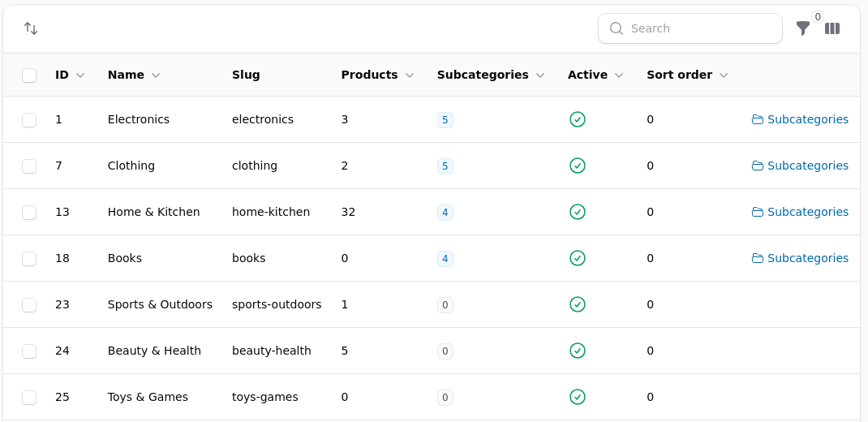The height and width of the screenshot is (422, 868).
Task: Select the Clothing row checkbox
Action: click(29, 166)
